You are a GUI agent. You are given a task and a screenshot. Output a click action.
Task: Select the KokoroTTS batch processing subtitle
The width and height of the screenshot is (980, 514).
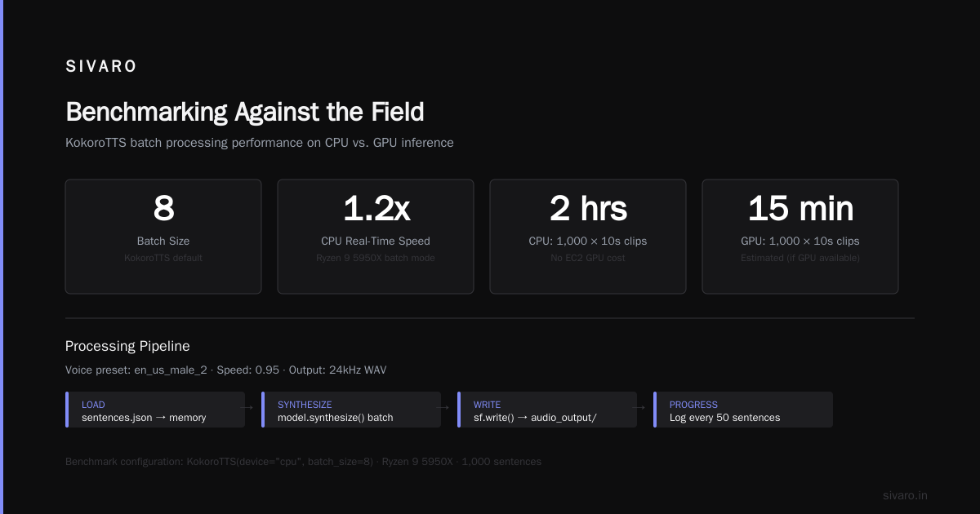[x=260, y=143]
